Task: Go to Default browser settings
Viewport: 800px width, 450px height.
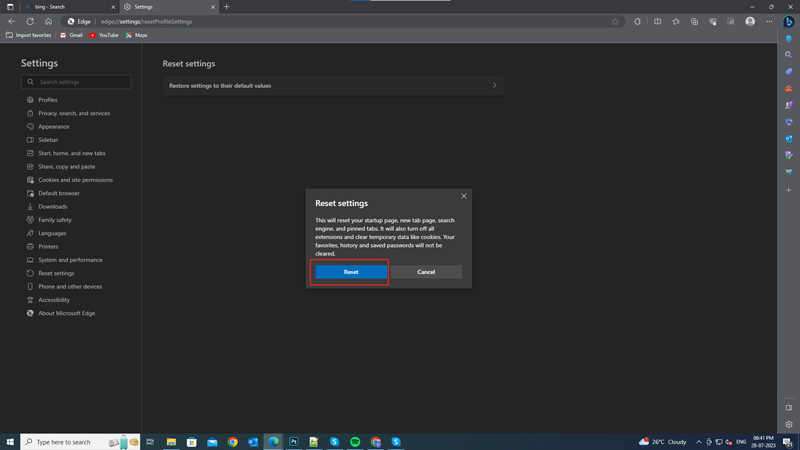Action: [x=59, y=193]
